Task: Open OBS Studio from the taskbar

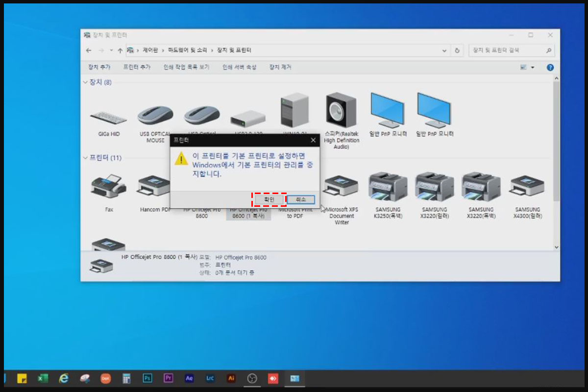Action: pyautogui.click(x=252, y=378)
